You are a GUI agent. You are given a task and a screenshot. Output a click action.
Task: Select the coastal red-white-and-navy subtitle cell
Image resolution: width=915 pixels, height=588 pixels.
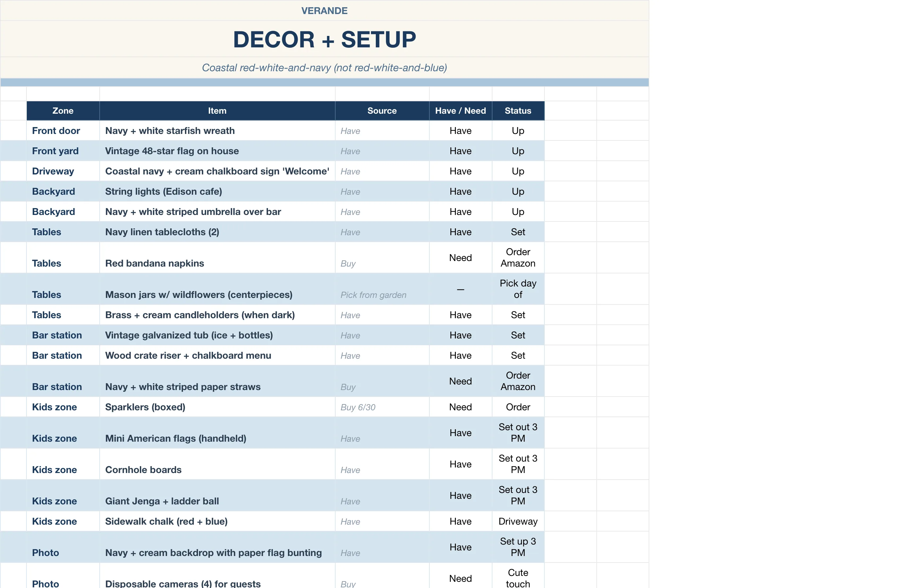324,68
